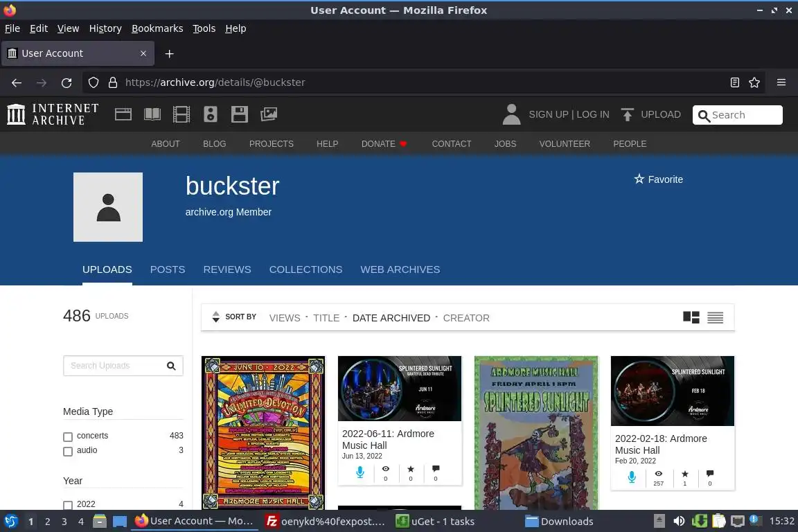The height and width of the screenshot is (532, 798).
Task: Switch to the WEB ARCHIVES tab
Action: tap(400, 269)
